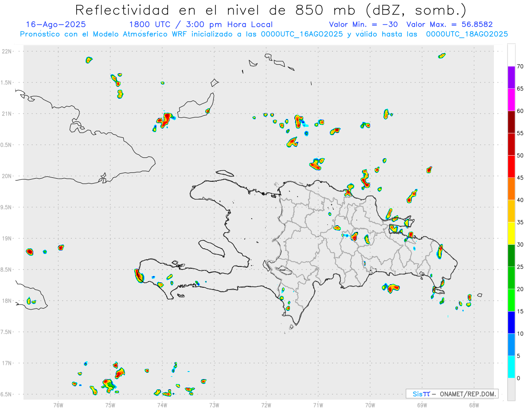Click the longitude label '69W'
The image size is (532, 411).
pos(422,404)
